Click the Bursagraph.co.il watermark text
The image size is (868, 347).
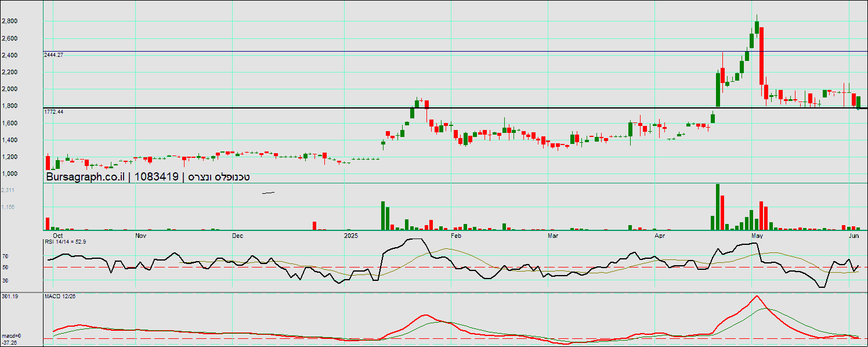[x=85, y=177]
